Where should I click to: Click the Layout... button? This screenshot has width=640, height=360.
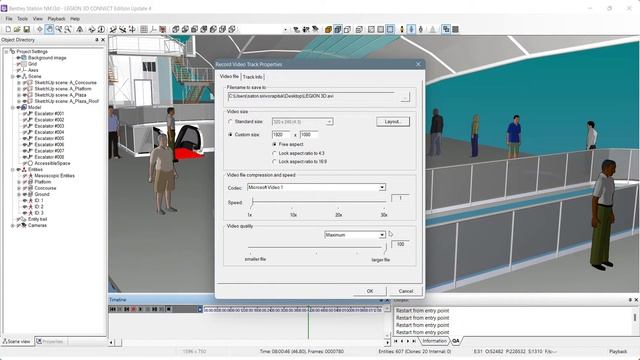point(393,122)
